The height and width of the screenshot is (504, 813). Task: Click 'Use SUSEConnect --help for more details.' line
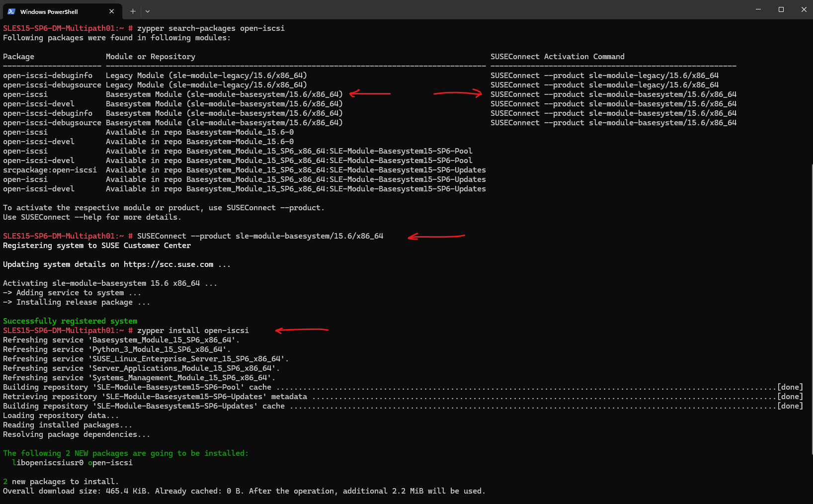[x=92, y=217]
